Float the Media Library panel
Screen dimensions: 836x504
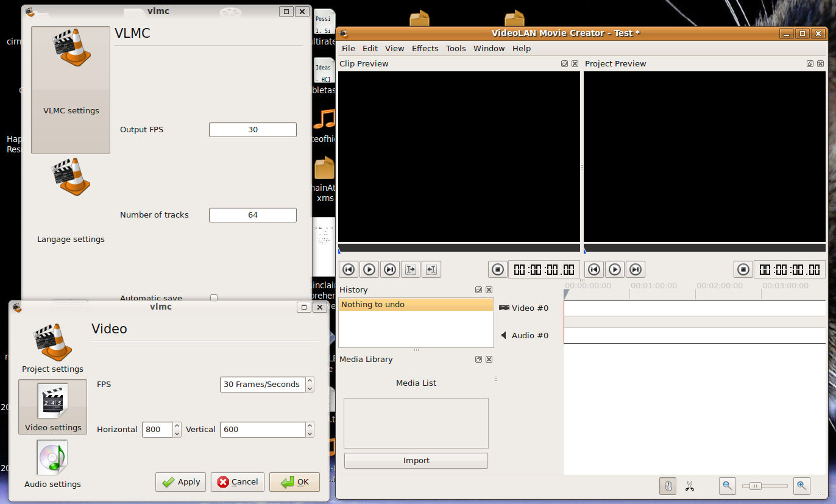point(478,360)
